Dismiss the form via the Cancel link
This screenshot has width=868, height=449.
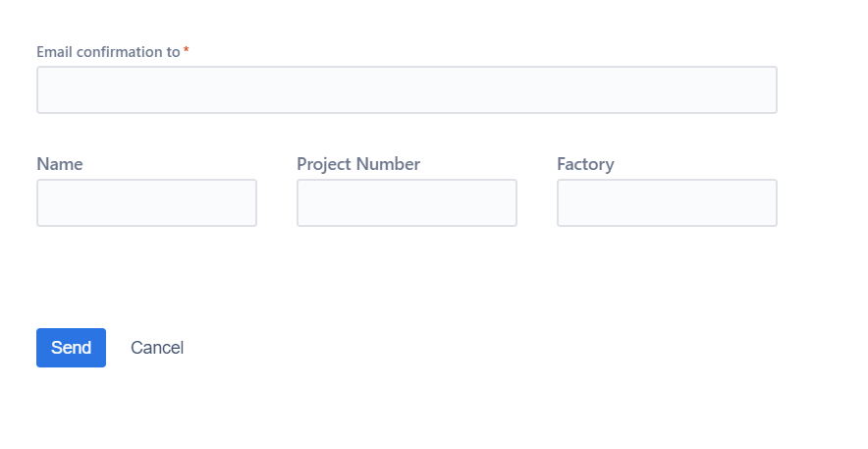point(157,348)
